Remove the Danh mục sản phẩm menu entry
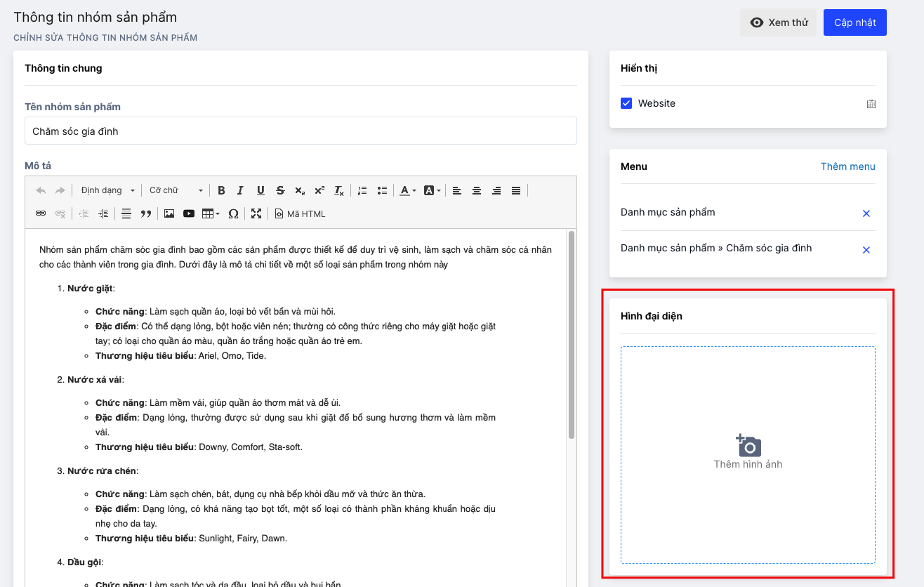The image size is (924, 587). tap(866, 213)
